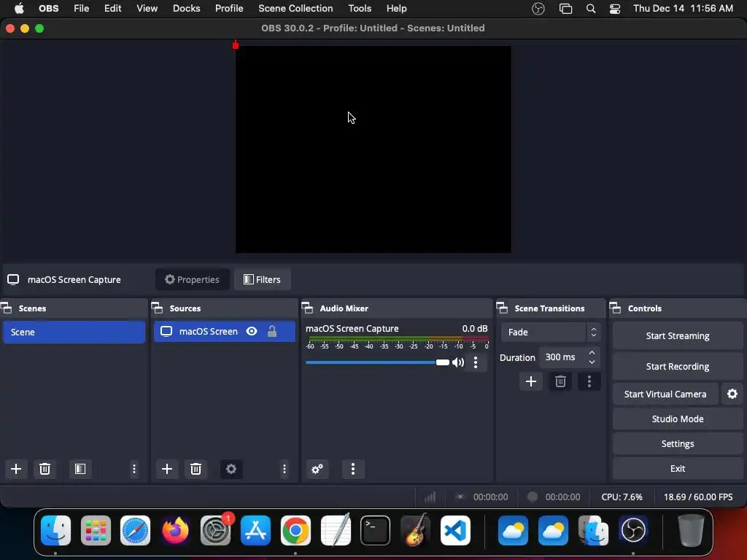
Task: Open the Fade transition dropdown
Action: pyautogui.click(x=551, y=332)
